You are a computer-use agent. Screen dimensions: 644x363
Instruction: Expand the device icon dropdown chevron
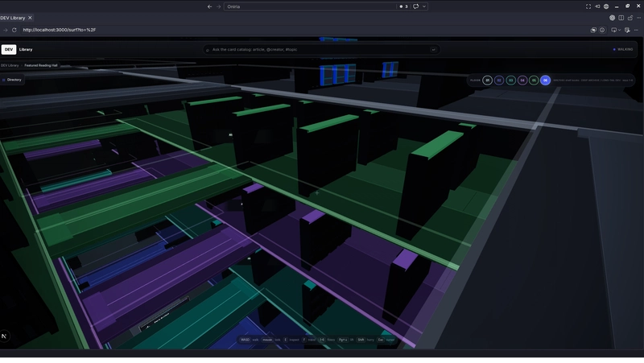click(x=619, y=30)
